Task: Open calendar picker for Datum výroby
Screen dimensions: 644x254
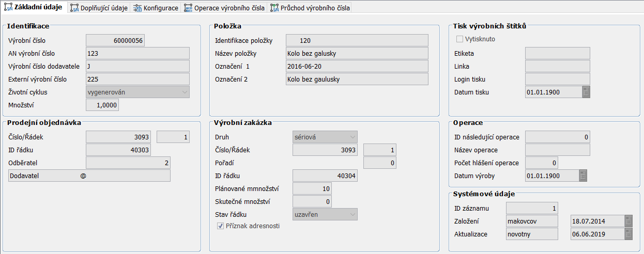Action: pos(582,176)
